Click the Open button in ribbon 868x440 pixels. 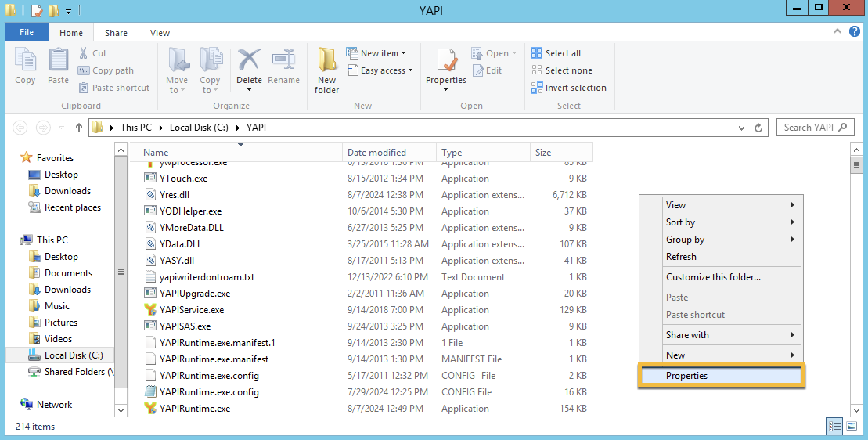[494, 53]
